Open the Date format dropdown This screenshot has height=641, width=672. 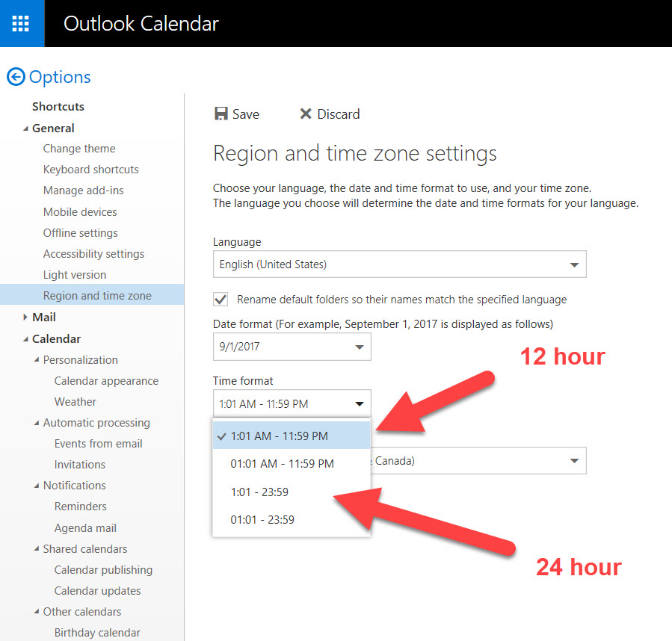292,347
